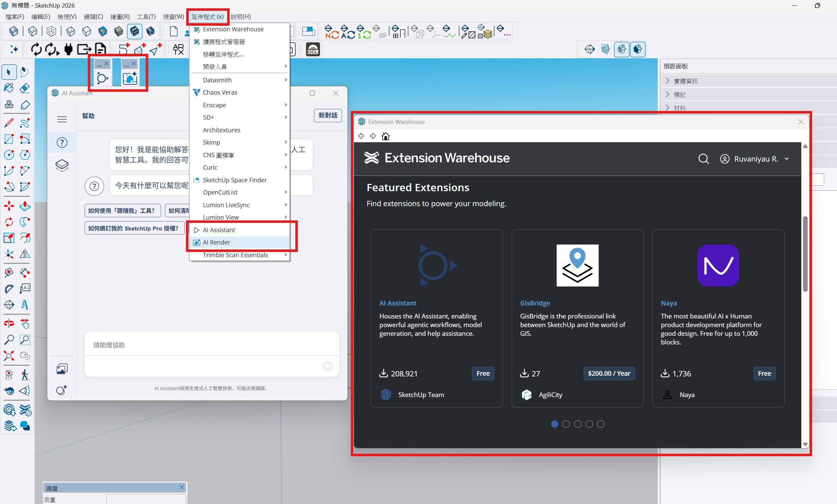This screenshot has height=504, width=837.
Task: Click the OCL toolbar icon
Action: [313, 50]
